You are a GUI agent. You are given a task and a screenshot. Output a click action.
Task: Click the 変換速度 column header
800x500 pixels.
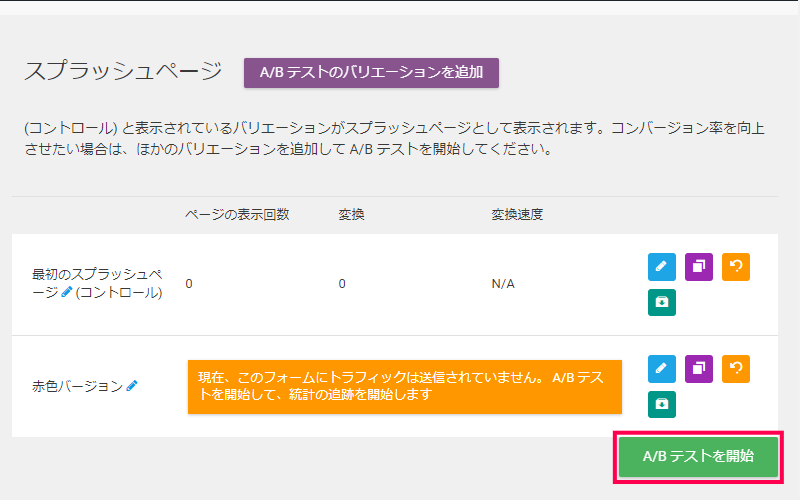[517, 215]
